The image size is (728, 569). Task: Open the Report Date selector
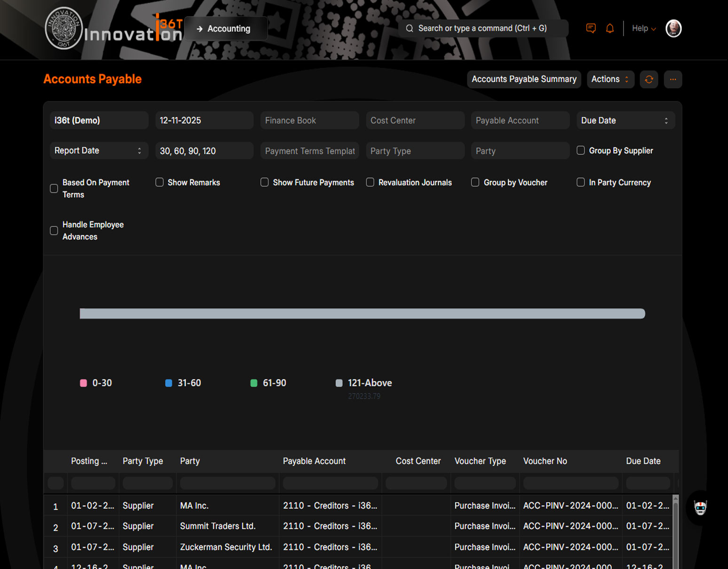98,150
